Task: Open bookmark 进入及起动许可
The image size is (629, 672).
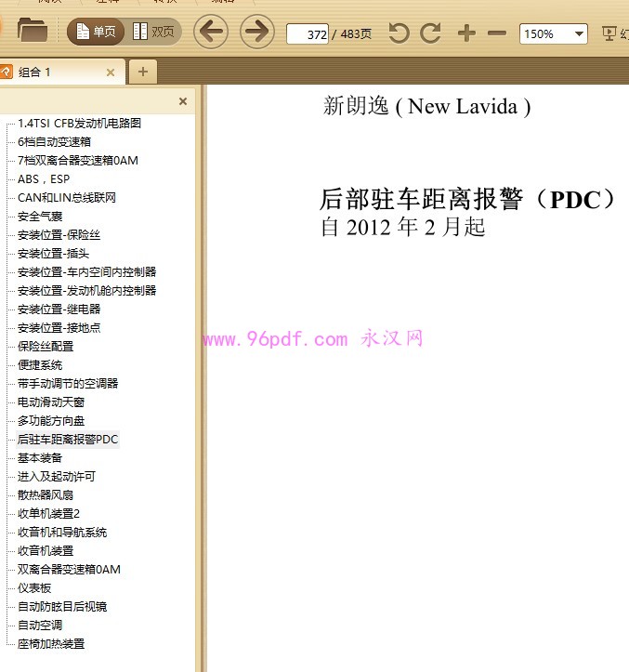Action: [x=57, y=477]
